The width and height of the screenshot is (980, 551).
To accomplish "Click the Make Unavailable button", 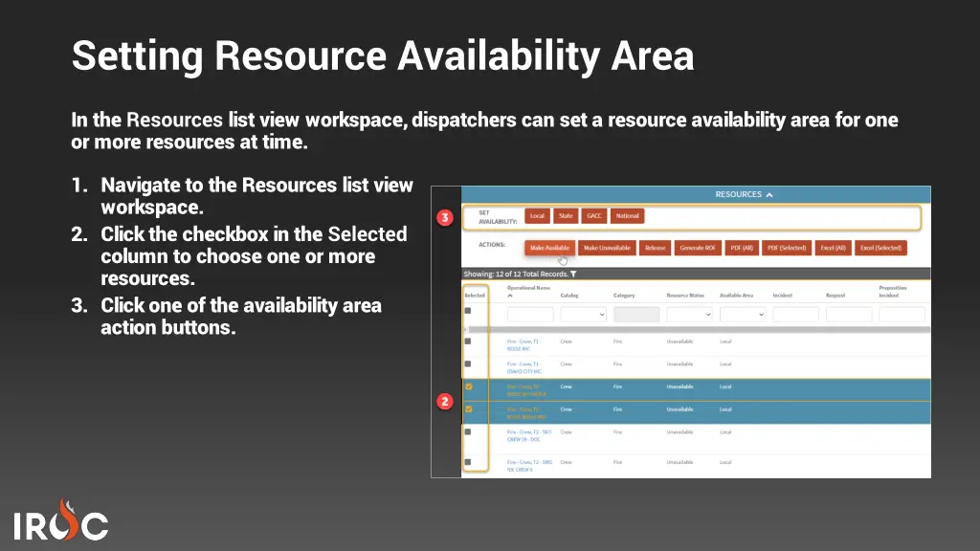I will tap(607, 248).
